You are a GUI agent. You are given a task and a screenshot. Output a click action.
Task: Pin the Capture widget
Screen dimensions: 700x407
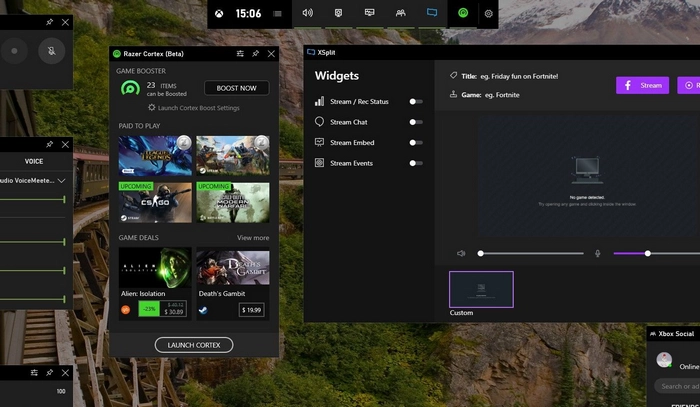tap(50, 22)
